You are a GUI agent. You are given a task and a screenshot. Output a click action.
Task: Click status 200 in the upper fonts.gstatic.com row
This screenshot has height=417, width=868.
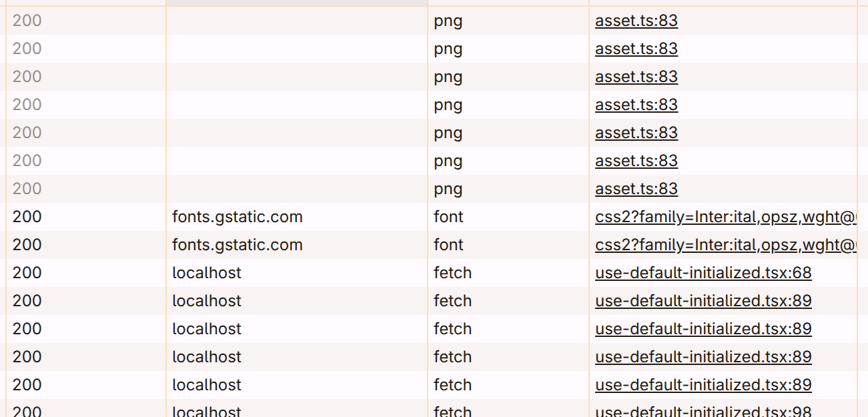click(x=27, y=217)
